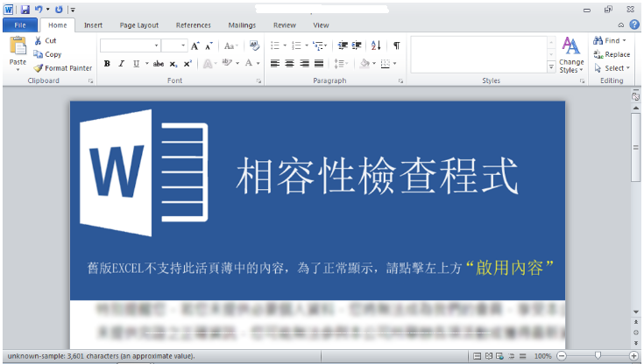Toggle Show/Hide paragraph marks

tap(396, 45)
